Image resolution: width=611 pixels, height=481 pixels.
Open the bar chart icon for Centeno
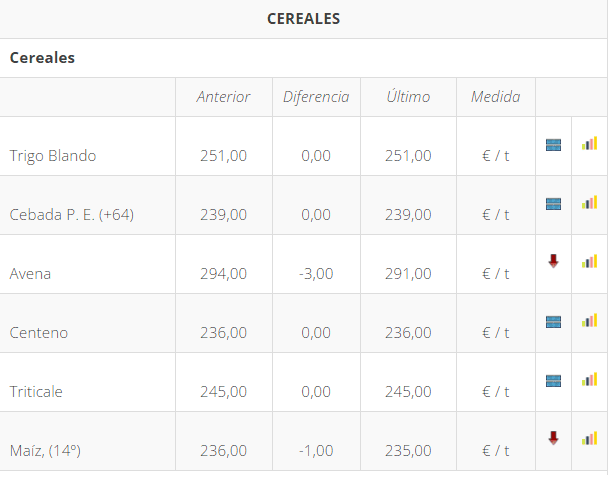coord(590,320)
